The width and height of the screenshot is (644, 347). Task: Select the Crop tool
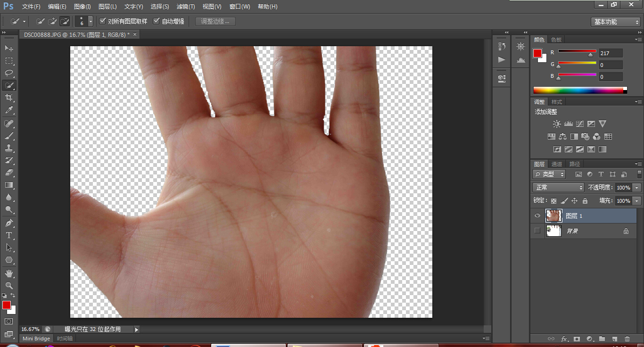[x=9, y=98]
